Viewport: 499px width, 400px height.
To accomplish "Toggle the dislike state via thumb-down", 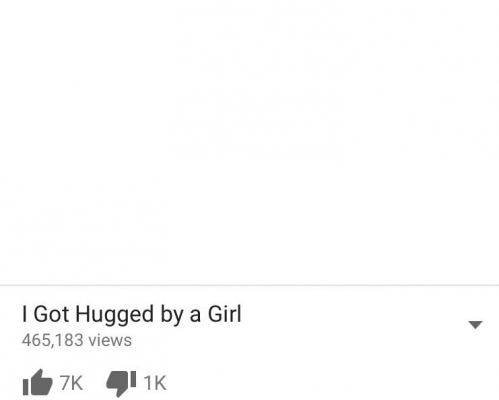I will [121, 383].
